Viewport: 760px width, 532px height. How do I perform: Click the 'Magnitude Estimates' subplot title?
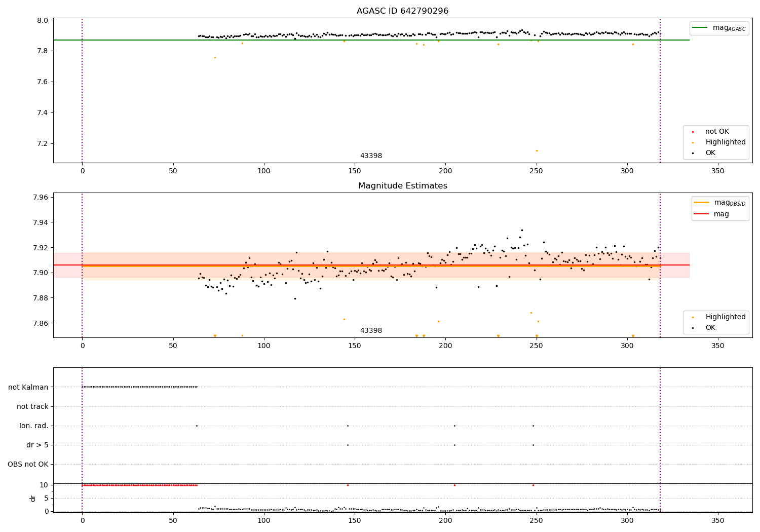(x=402, y=186)
